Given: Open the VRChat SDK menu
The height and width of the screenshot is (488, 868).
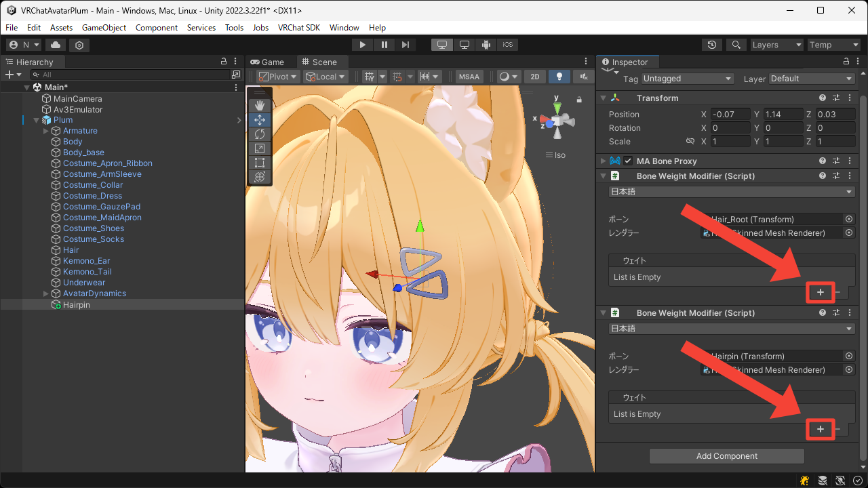Looking at the screenshot, I should point(299,28).
